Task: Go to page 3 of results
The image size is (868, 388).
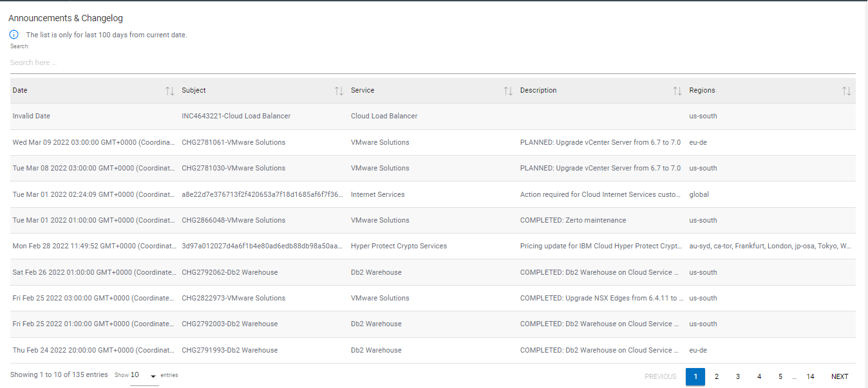Action: tap(738, 376)
